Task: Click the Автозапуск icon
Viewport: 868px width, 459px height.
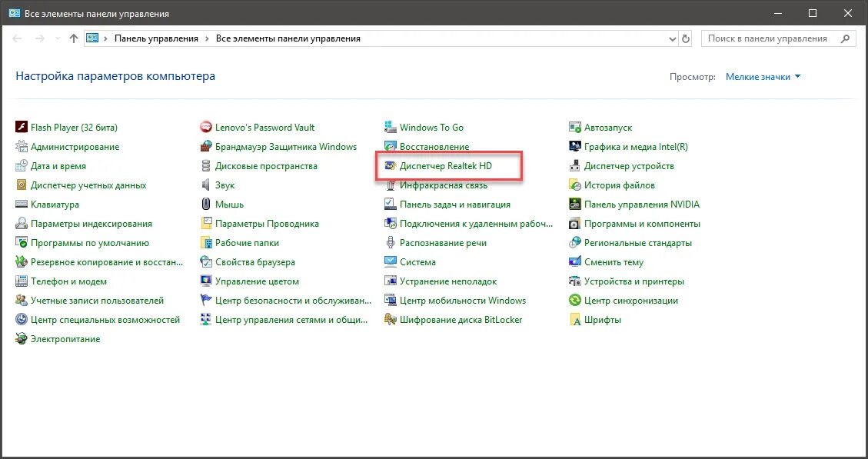Action: (575, 128)
